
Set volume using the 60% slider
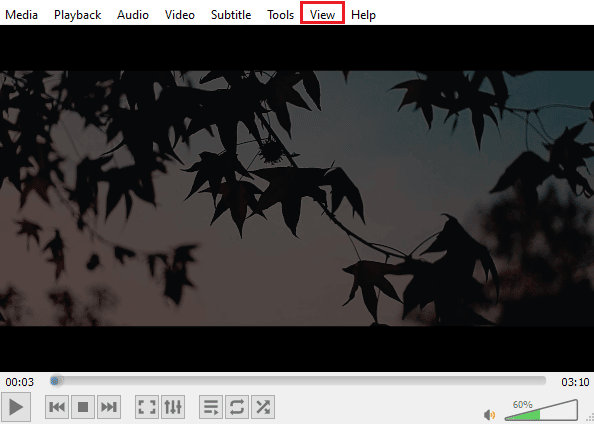(x=541, y=410)
